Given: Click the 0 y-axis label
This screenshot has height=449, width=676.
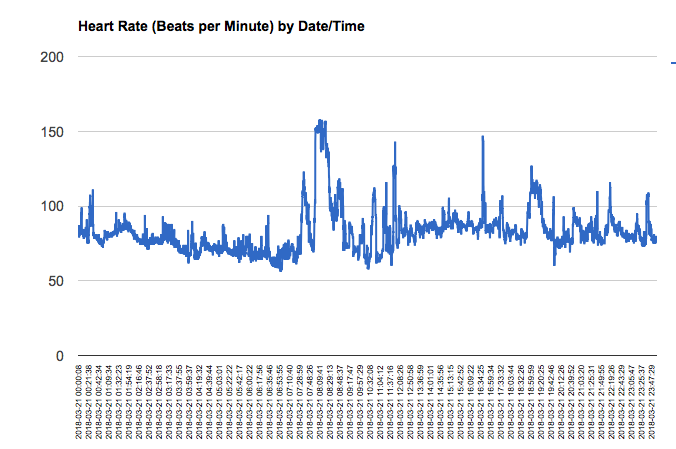Looking at the screenshot, I should coord(60,356).
